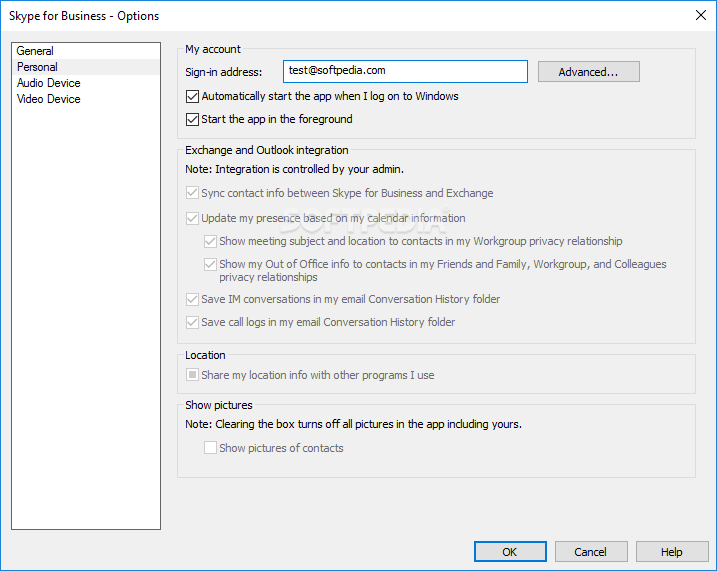Toggle Update my presence based on calendar
This screenshot has height=571, width=717.
(x=193, y=218)
